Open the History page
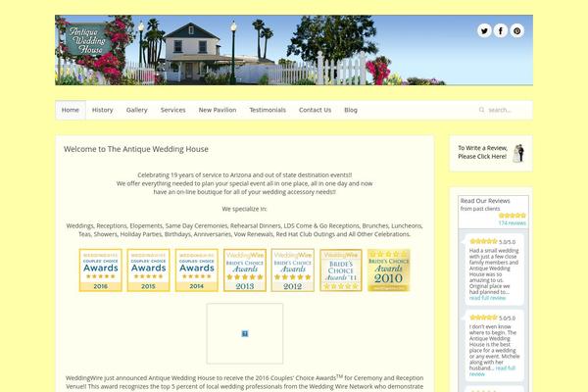 coord(102,110)
